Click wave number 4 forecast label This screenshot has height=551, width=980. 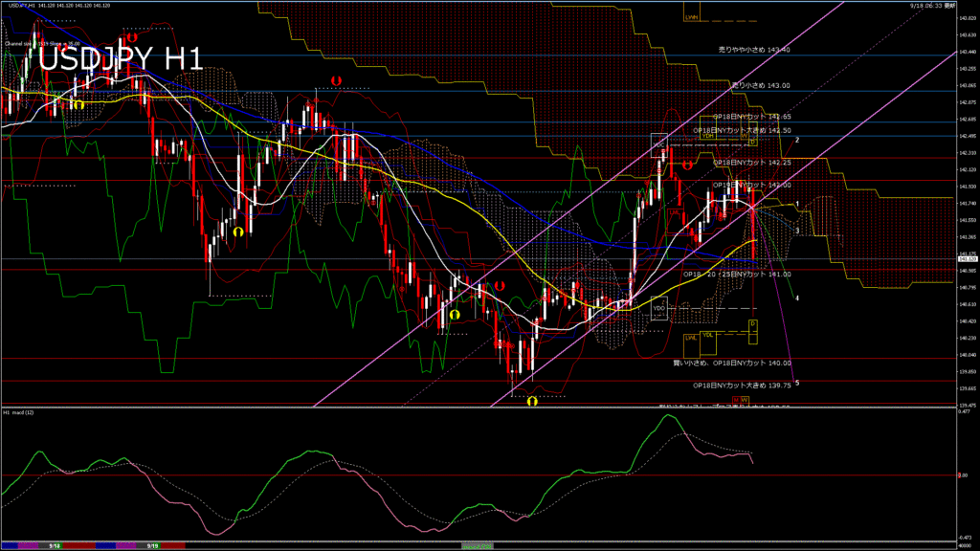point(797,298)
